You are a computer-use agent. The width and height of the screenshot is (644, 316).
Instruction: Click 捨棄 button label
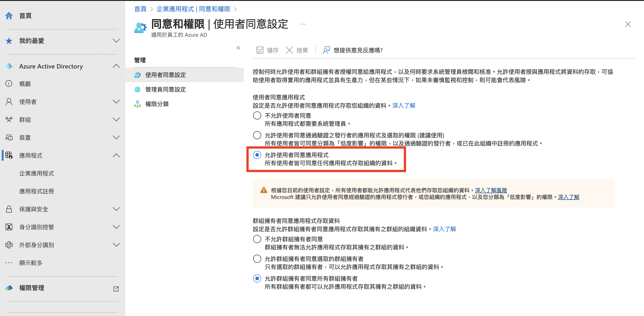tap(302, 50)
